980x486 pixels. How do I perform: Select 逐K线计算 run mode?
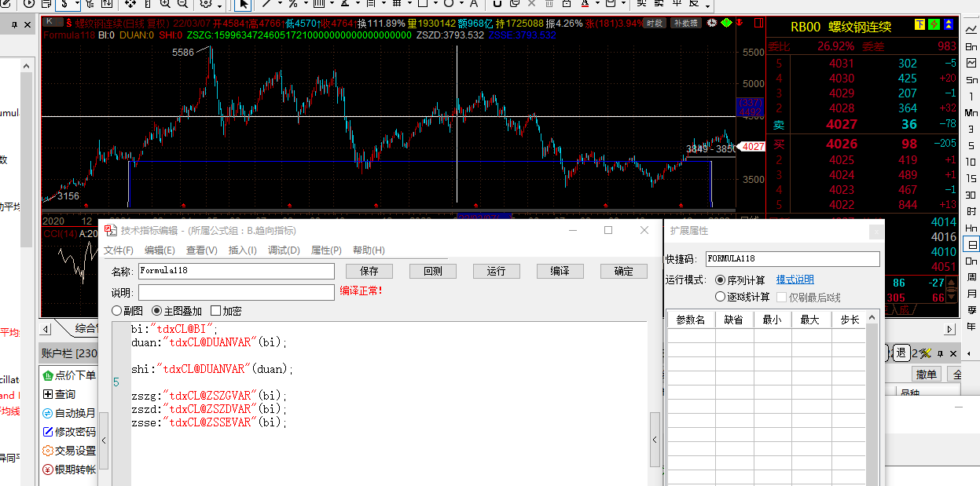(742, 298)
